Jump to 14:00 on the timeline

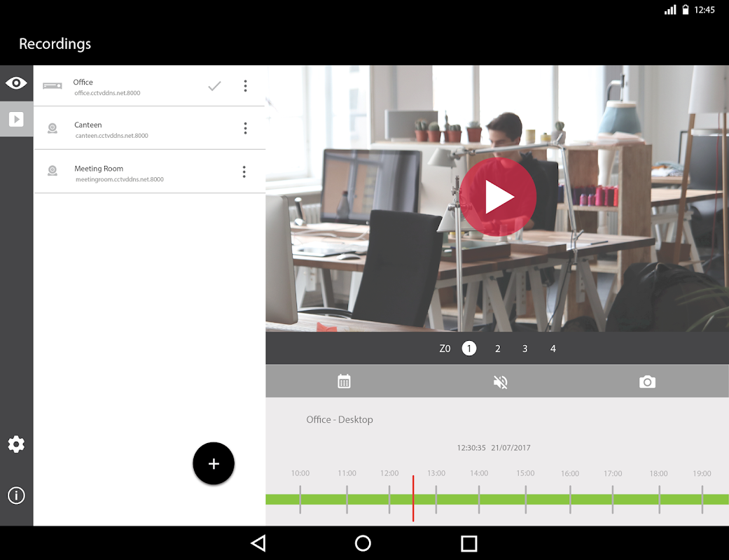click(479, 473)
